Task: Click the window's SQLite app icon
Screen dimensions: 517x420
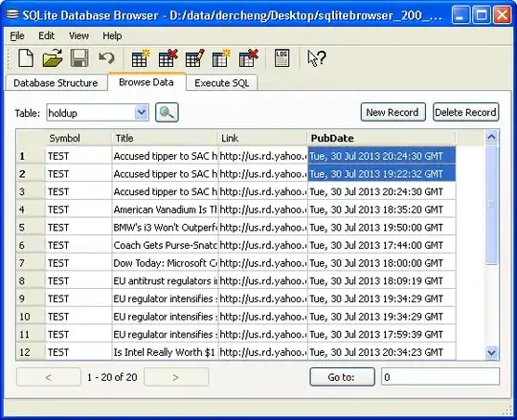Action: (x=12, y=14)
